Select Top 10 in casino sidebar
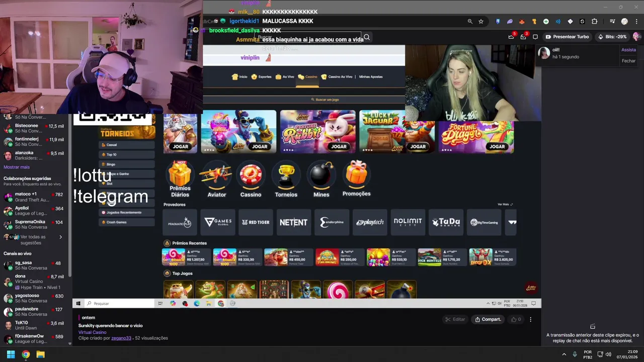Image resolution: width=644 pixels, height=362 pixels. 127,154
